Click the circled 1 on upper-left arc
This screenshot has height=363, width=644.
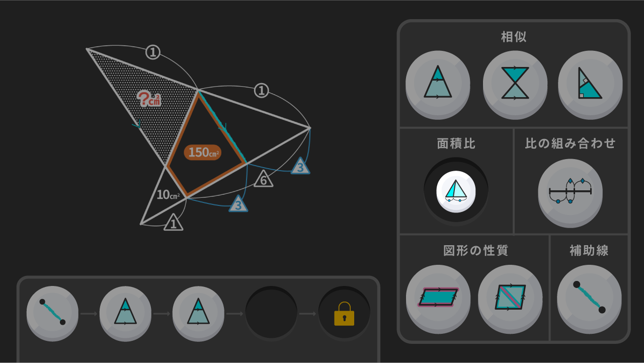tap(153, 52)
